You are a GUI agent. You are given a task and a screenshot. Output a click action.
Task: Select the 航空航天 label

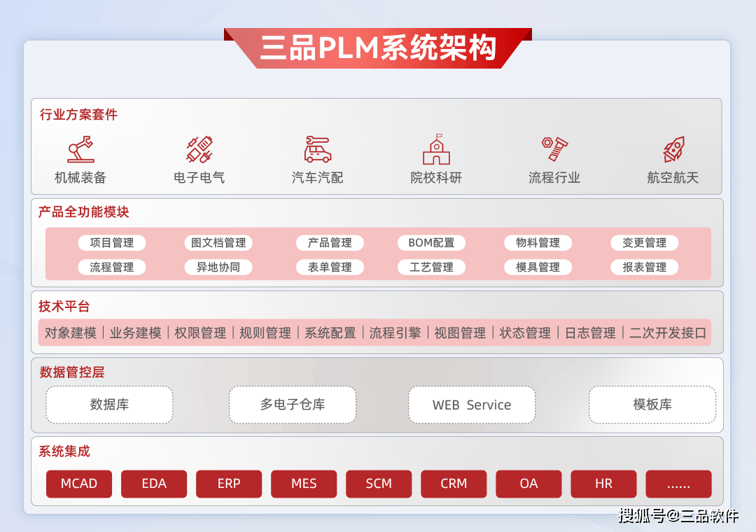click(673, 178)
